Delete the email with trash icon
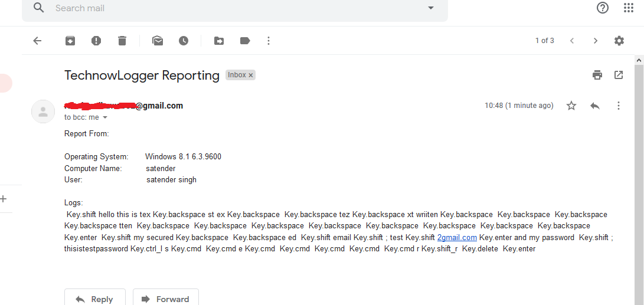The width and height of the screenshot is (644, 305). [x=122, y=41]
